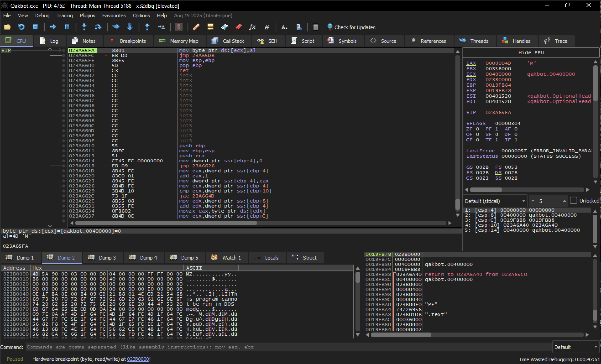This screenshot has width=601, height=364.
Task: Follow the 023B0000 breakpoint address link
Action: (138, 359)
